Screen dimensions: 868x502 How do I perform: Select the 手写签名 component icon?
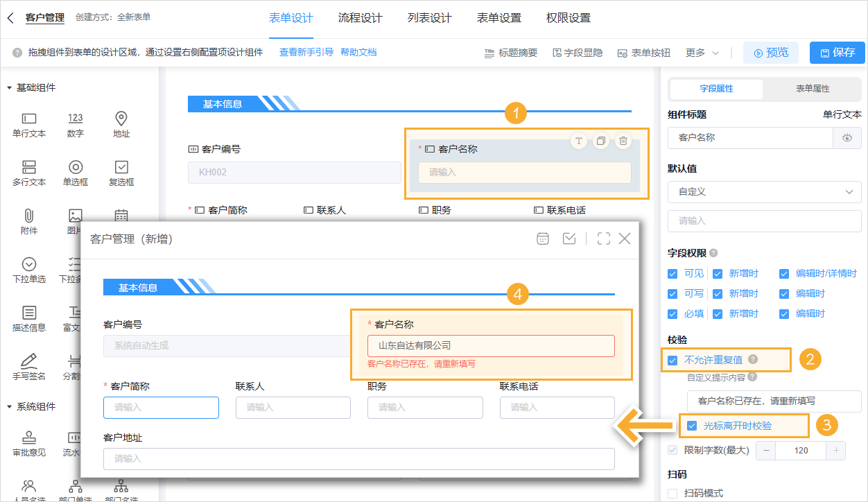[x=28, y=365]
